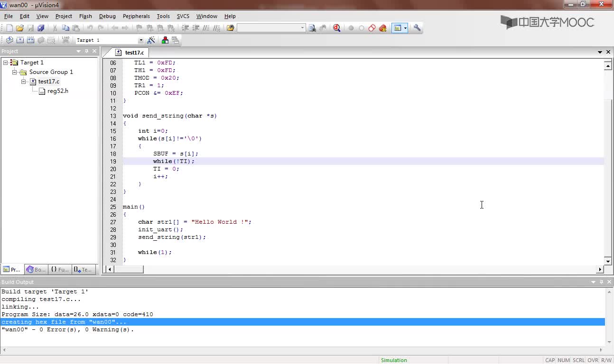This screenshot has height=364, width=614.
Task: Click the Indent selected lines icon
Action: [185, 28]
